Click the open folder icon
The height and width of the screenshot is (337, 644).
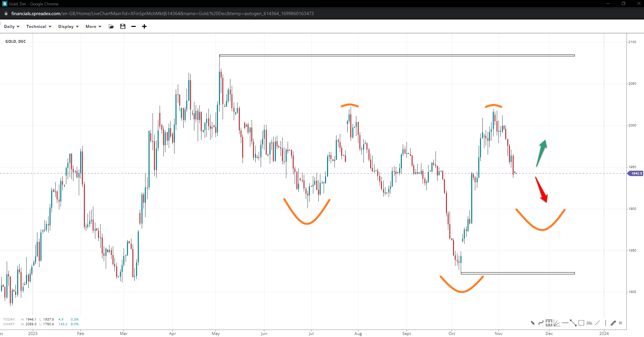click(x=111, y=27)
